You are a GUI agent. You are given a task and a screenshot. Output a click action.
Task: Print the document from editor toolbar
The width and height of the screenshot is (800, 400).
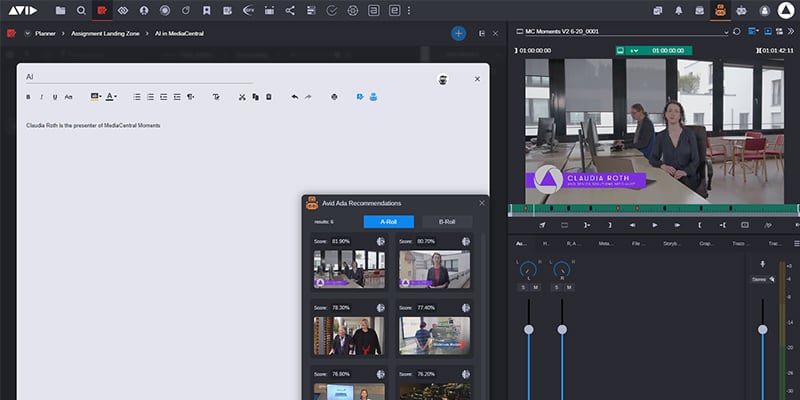tap(334, 97)
